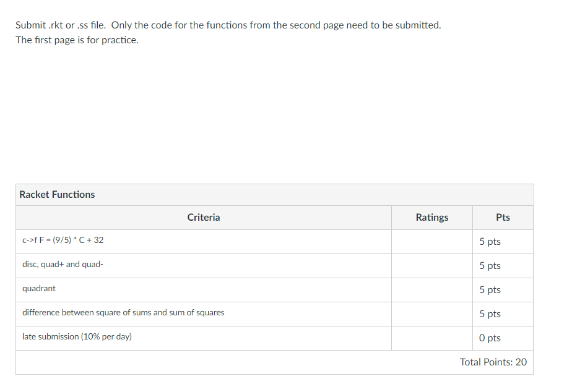The image size is (572, 392).
Task: Click 5 pts for square of sums row
Action: [489, 313]
